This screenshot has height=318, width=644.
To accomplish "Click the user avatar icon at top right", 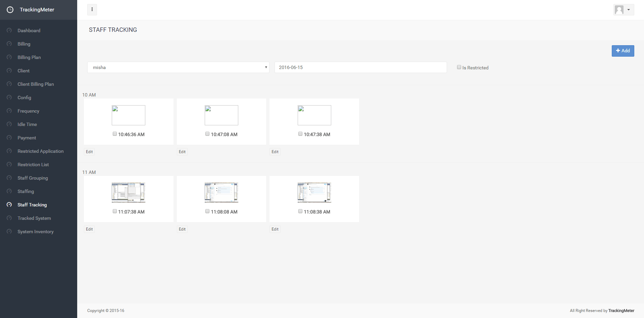I will [619, 10].
